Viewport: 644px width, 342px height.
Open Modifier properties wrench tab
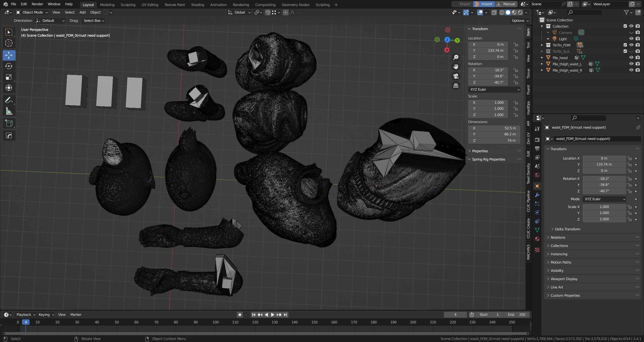537,195
